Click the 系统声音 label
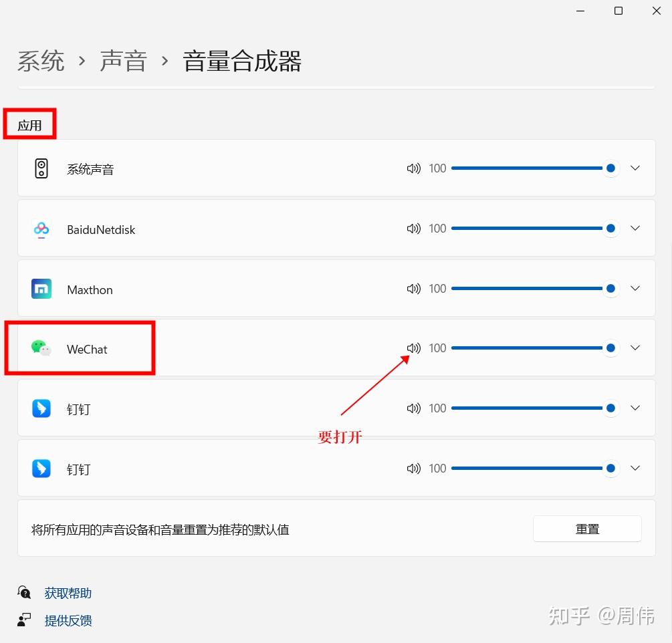Image resolution: width=672 pixels, height=643 pixels. [x=90, y=169]
